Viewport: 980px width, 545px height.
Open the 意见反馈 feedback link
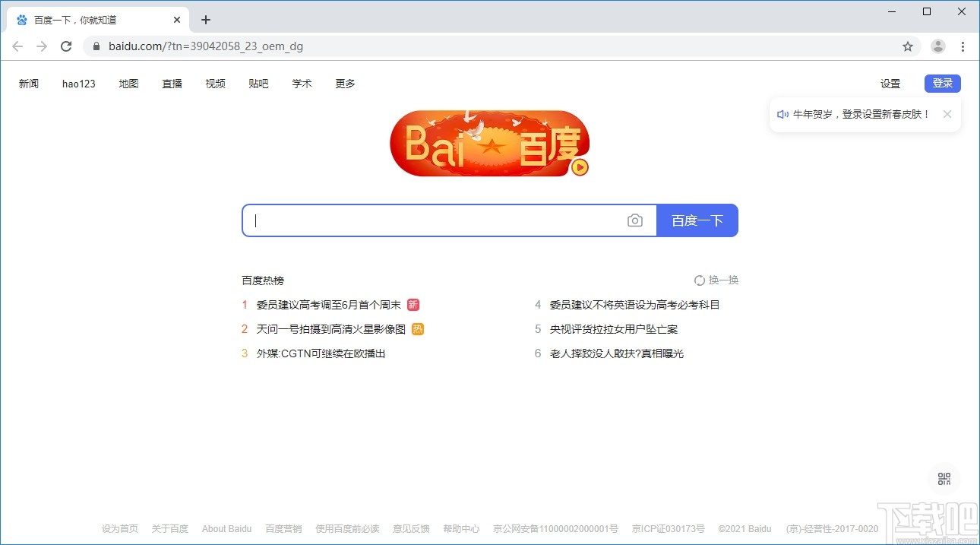pos(411,528)
